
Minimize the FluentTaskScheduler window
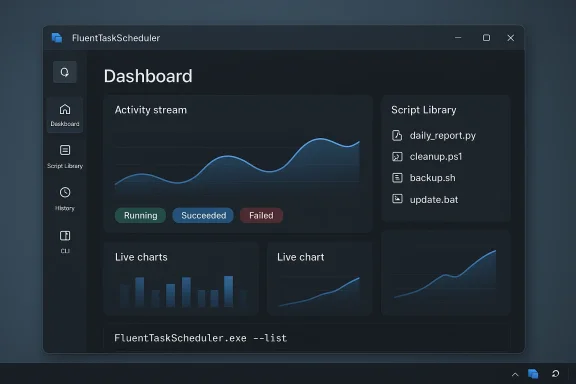point(458,37)
